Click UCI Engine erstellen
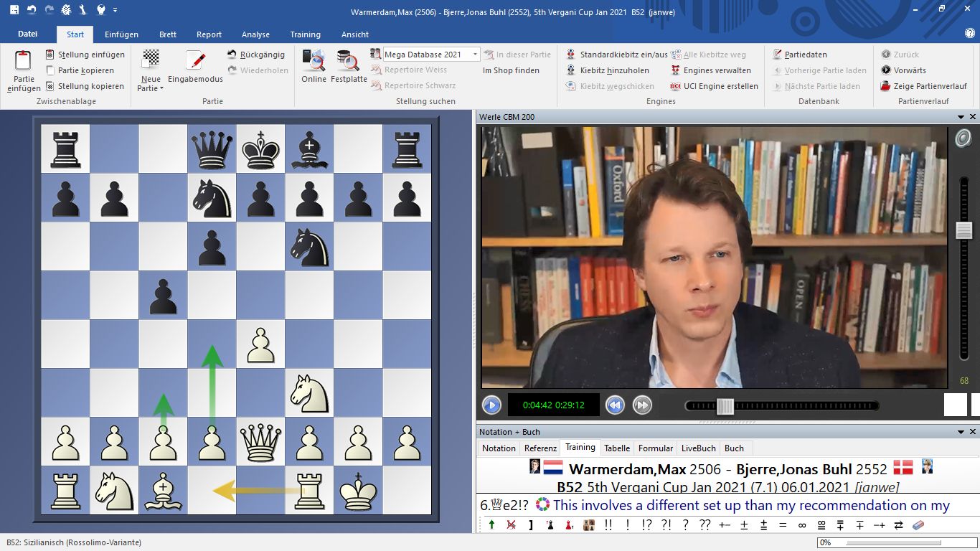Image resolution: width=980 pixels, height=551 pixels. (714, 86)
